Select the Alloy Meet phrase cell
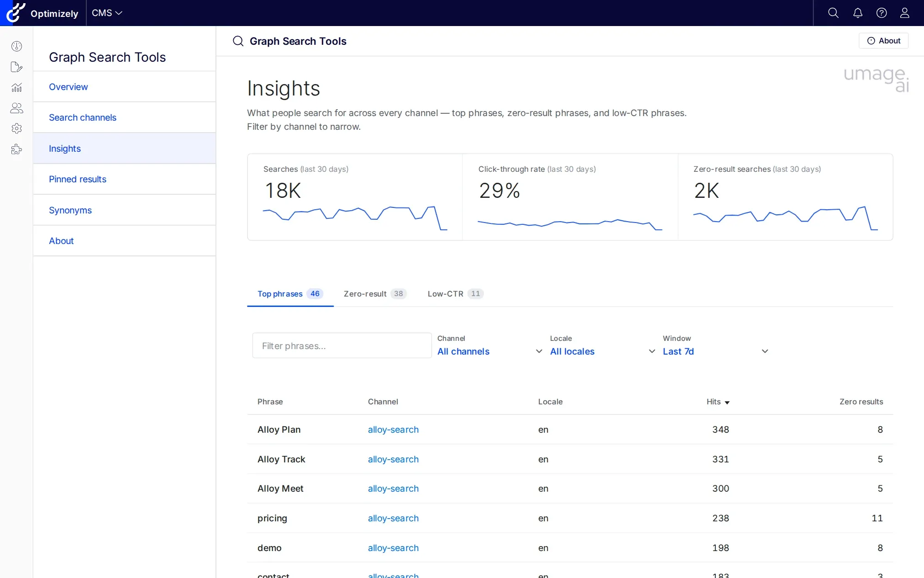 click(280, 488)
